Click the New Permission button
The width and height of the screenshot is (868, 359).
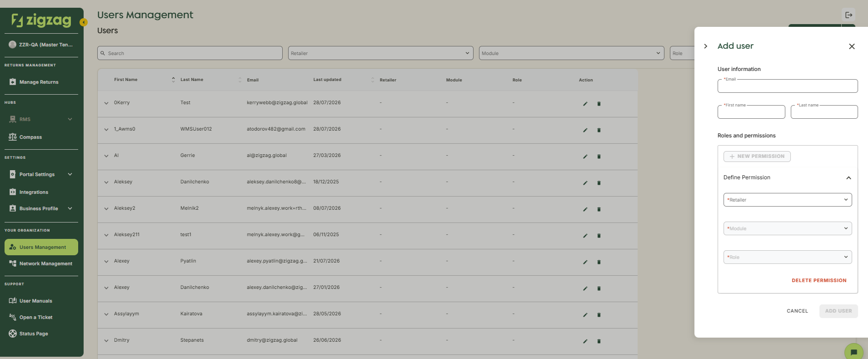757,157
